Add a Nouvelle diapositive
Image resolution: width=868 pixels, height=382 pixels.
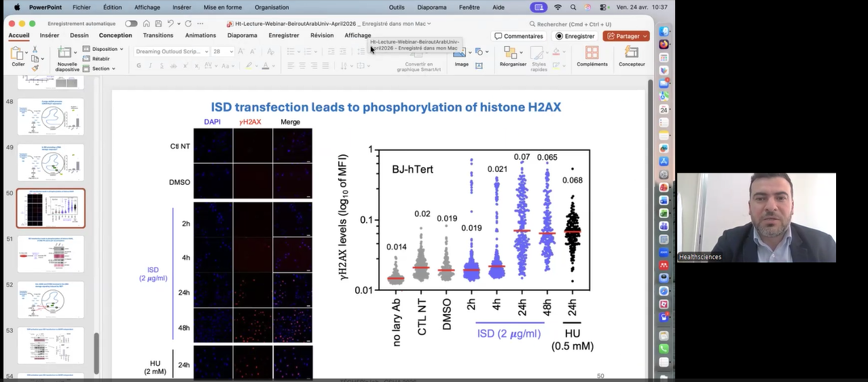pos(67,58)
